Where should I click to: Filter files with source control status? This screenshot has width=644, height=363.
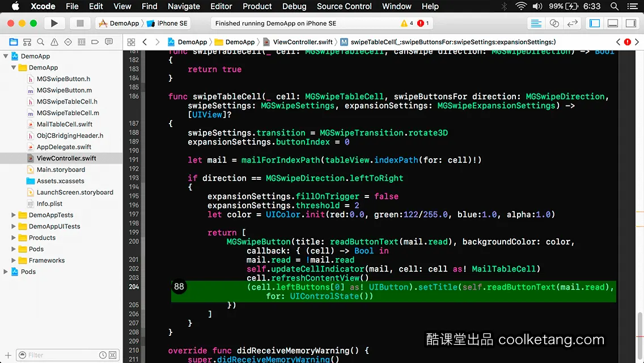[x=113, y=355]
